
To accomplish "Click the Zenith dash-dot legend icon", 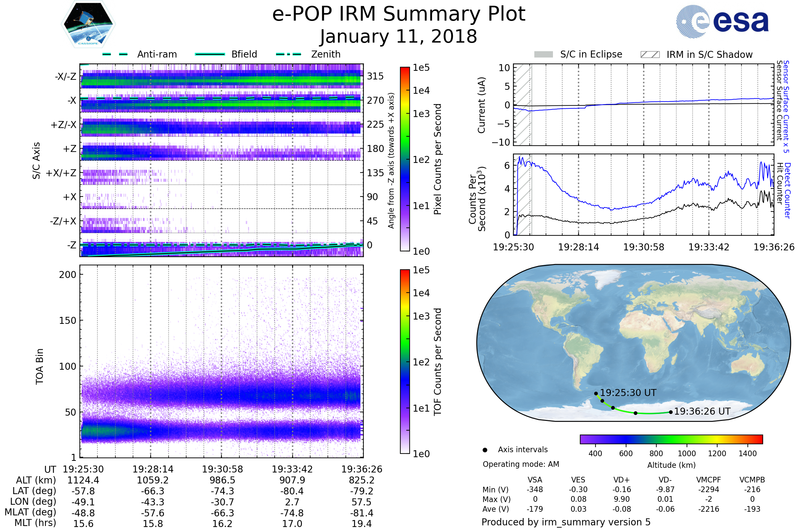I will [x=288, y=54].
